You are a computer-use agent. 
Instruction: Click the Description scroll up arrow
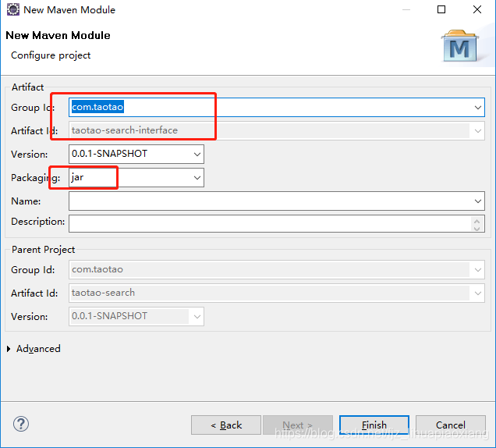point(477,220)
